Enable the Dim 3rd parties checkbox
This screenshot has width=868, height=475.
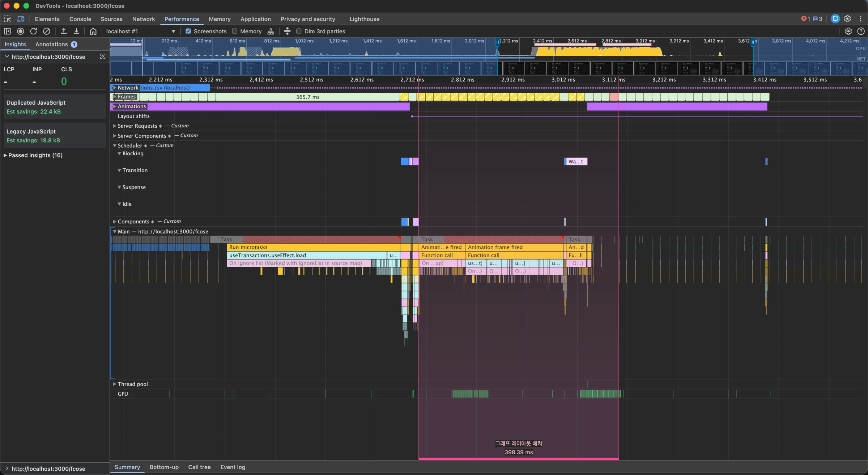(299, 31)
